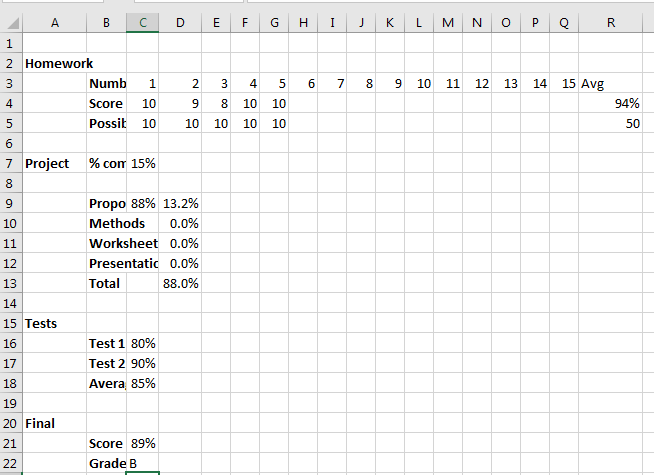This screenshot has height=475, width=654.
Task: Select the Avg heading cell
Action: 611,83
